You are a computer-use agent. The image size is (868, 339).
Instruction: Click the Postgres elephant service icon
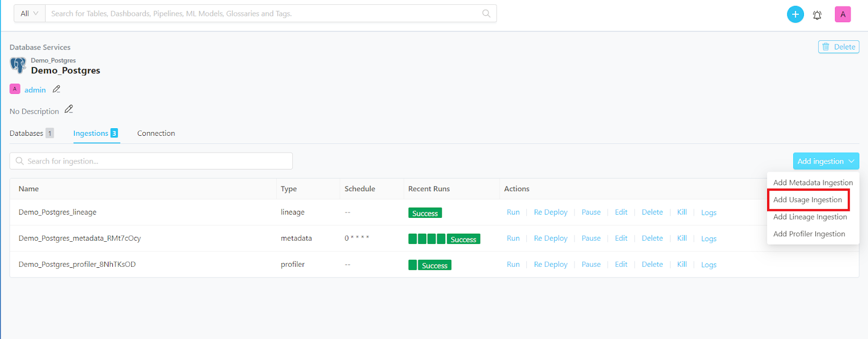point(18,65)
